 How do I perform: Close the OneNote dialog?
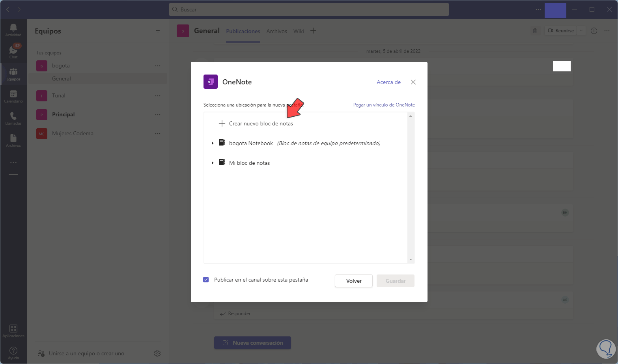coord(413,82)
